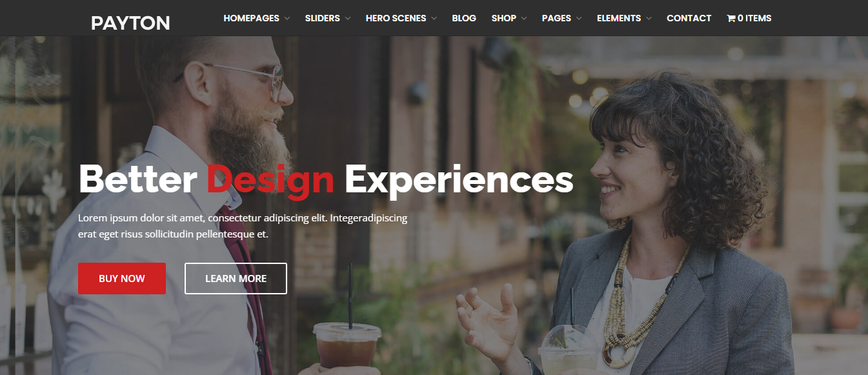Select HOMEPAGES in the navigation bar
The image size is (868, 375).
point(252,18)
